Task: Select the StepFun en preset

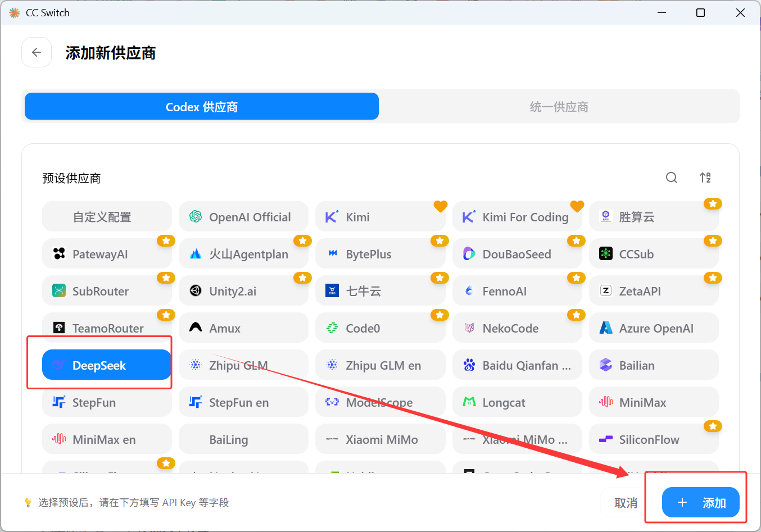Action: 243,402
